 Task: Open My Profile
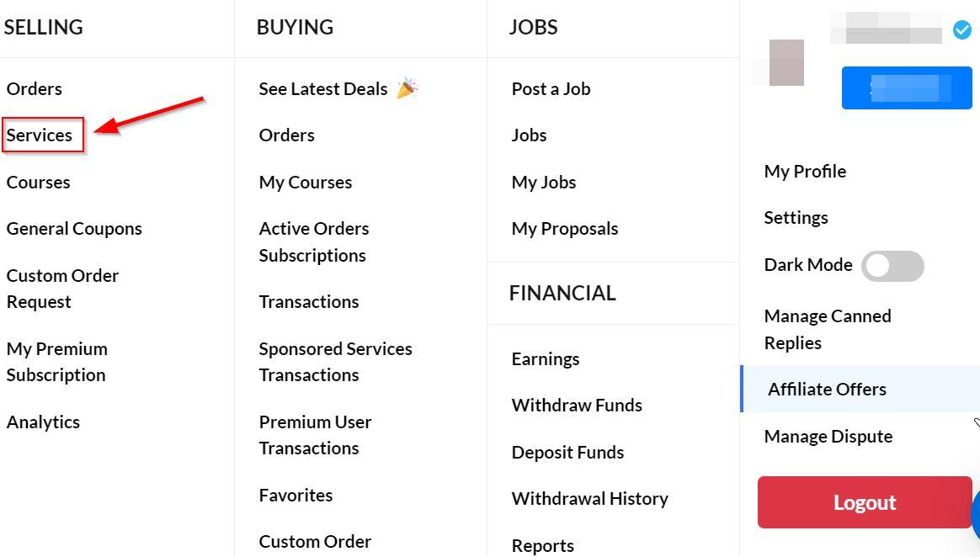point(805,171)
